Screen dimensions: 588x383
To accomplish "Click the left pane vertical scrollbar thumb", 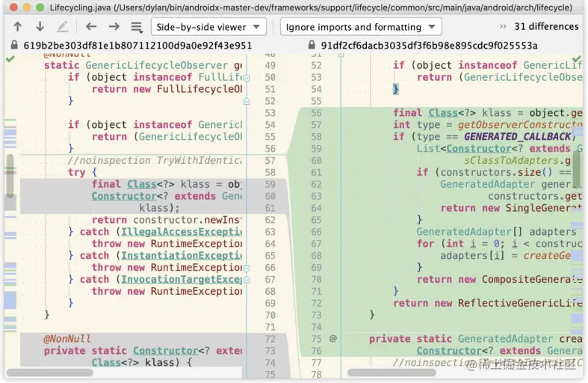I will 10,176.
